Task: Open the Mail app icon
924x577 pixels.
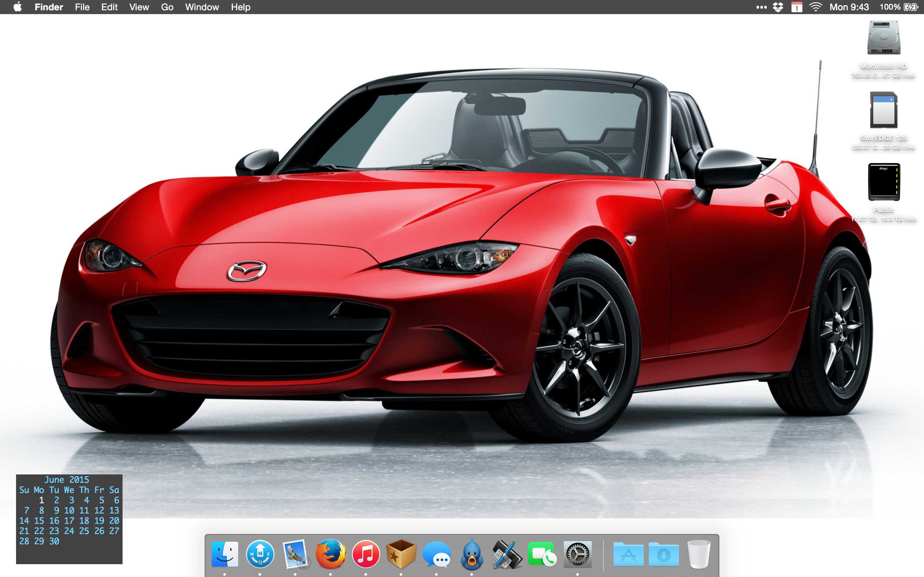Action: click(x=295, y=554)
